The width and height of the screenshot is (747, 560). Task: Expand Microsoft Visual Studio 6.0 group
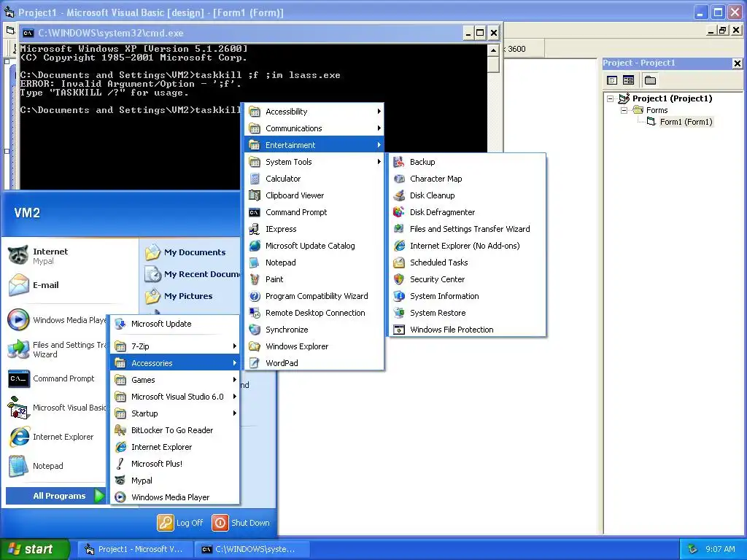coord(175,397)
